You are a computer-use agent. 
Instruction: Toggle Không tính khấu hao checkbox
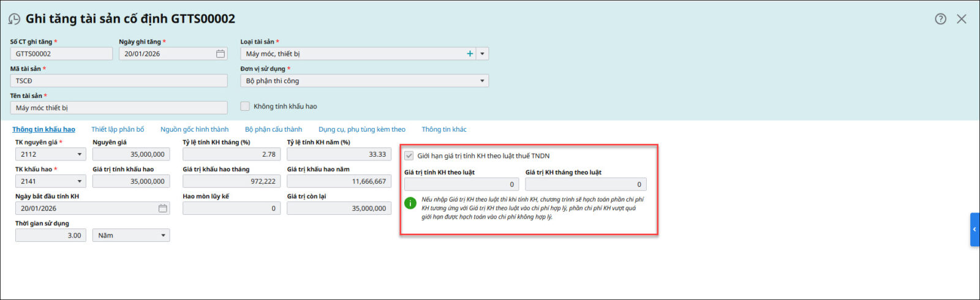click(x=245, y=107)
